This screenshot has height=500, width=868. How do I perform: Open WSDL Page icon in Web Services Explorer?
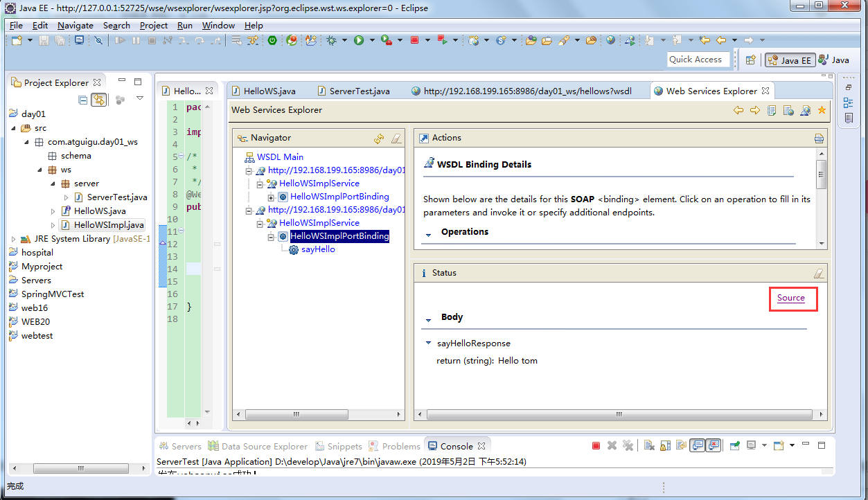805,110
